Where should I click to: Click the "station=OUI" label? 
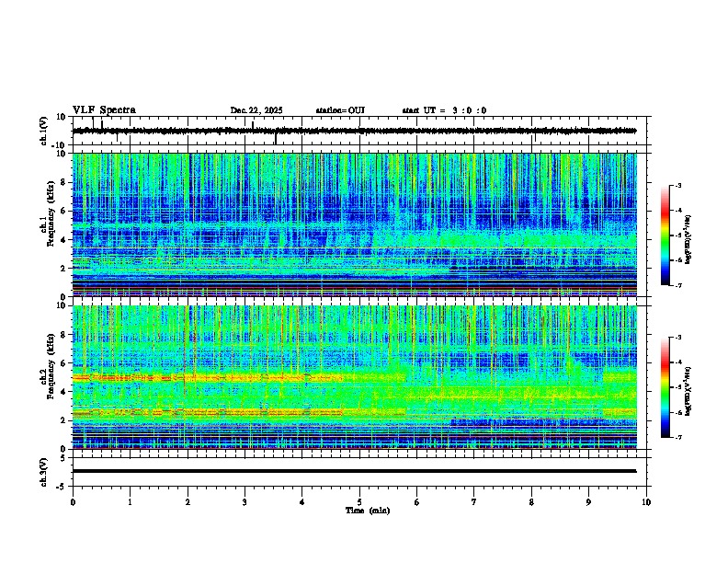coord(340,110)
